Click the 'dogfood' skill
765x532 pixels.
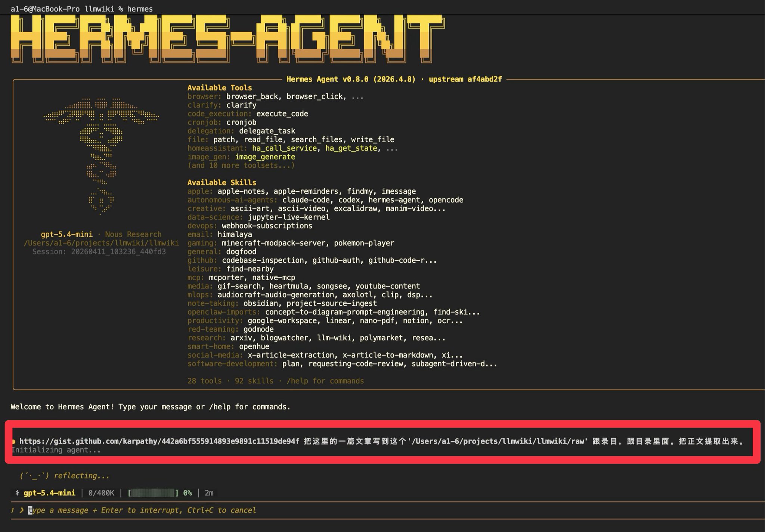pyautogui.click(x=241, y=252)
